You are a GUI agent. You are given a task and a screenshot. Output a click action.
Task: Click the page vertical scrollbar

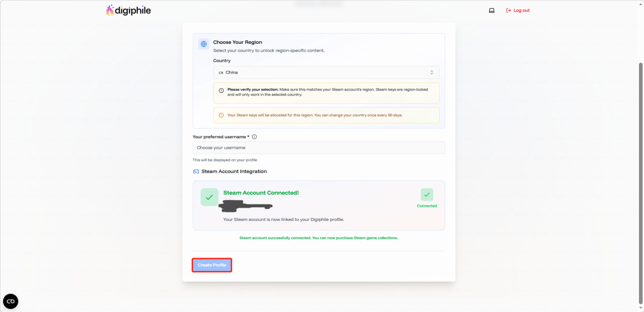(640, 176)
